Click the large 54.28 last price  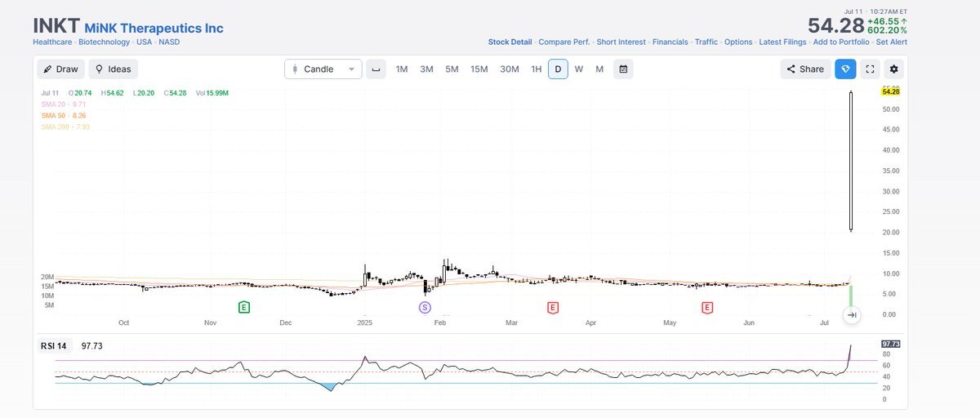[835, 26]
